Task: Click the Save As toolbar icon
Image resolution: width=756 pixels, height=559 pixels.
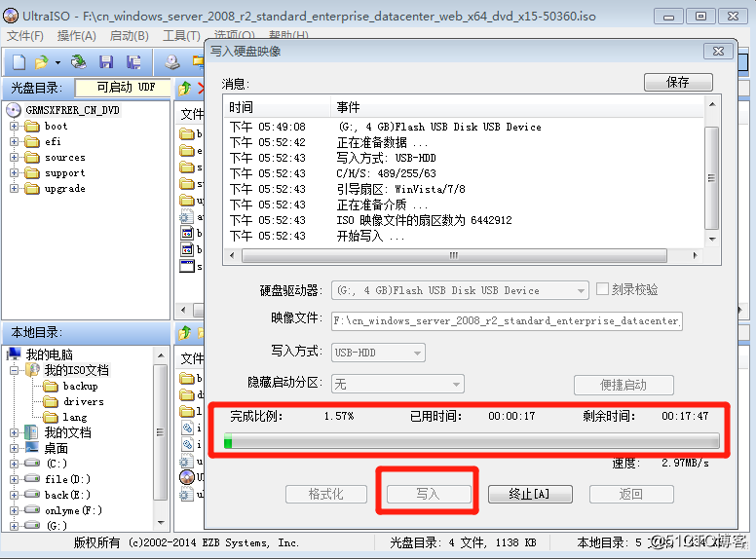Action: pyautogui.click(x=133, y=62)
